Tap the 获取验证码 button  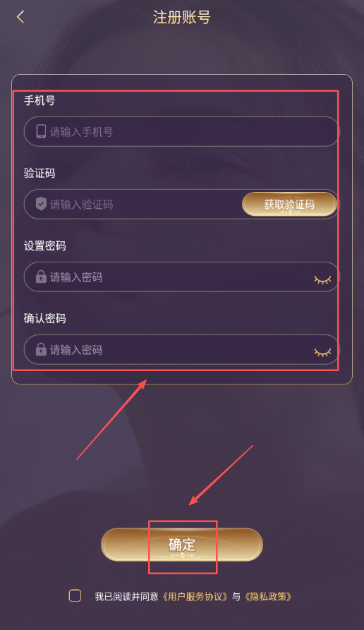point(289,204)
